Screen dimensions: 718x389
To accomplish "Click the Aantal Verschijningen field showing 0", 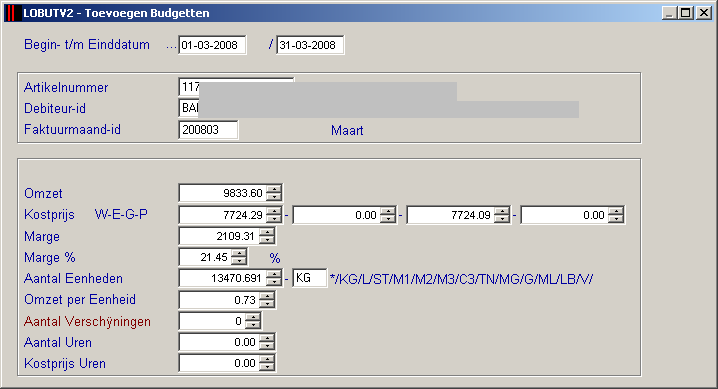I will click(x=212, y=321).
